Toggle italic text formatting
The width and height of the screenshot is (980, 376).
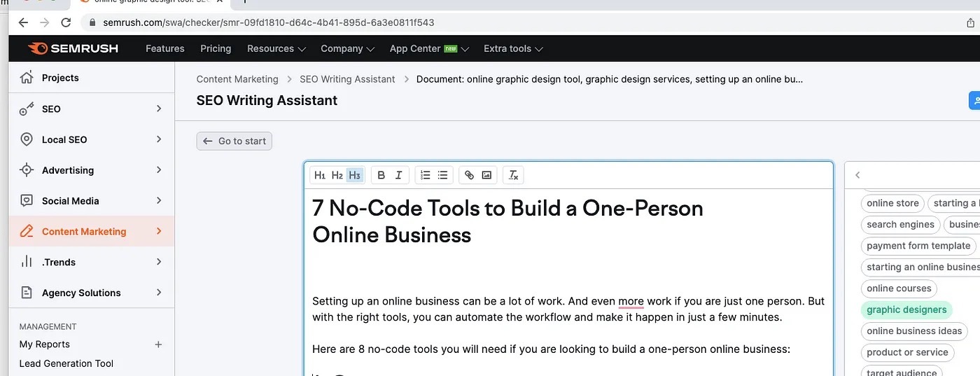399,175
